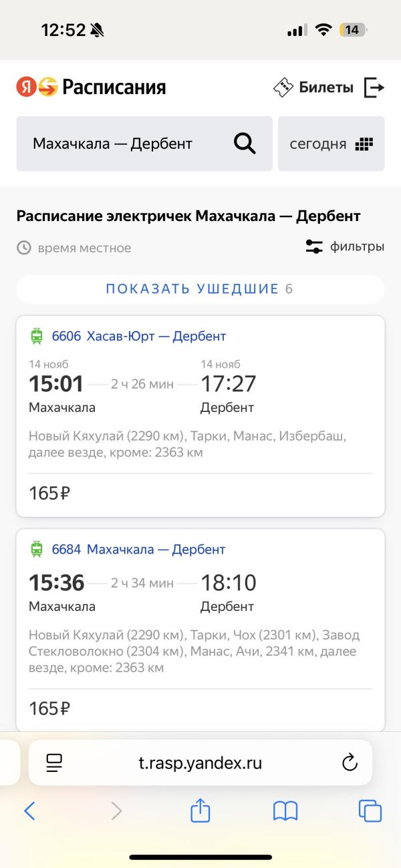Tap the green train icon for 6606

[x=37, y=336]
